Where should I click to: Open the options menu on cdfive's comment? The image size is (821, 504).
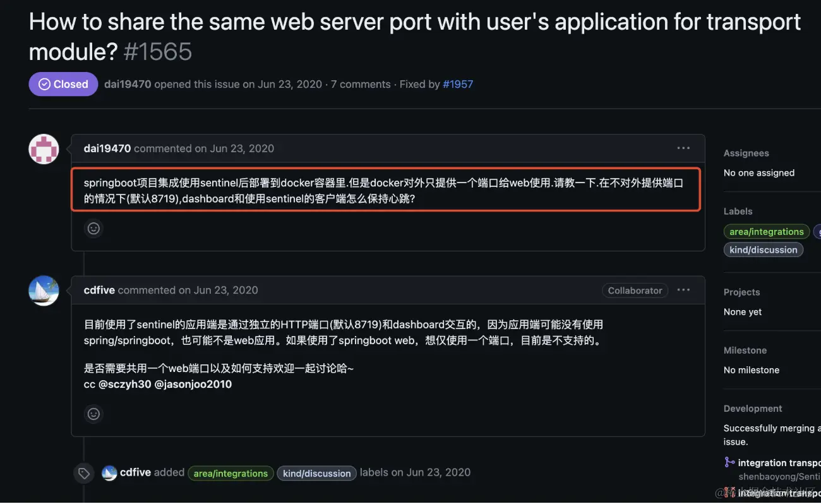(x=683, y=291)
